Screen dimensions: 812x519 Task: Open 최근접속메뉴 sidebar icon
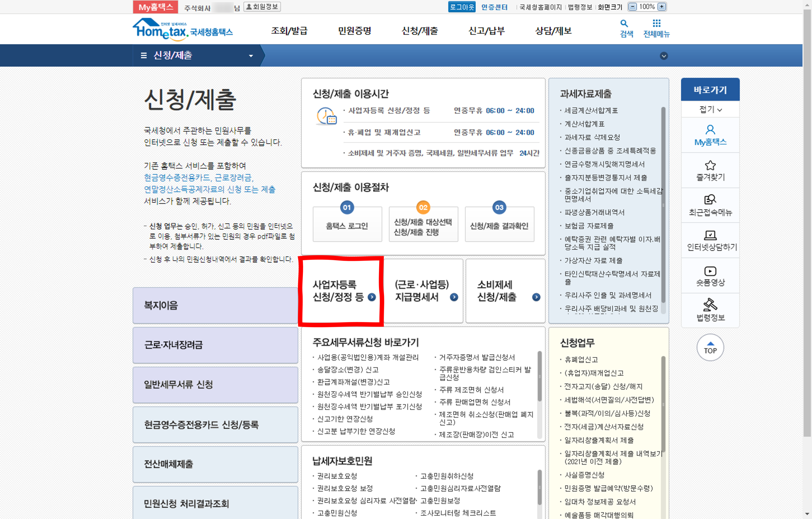pos(710,200)
